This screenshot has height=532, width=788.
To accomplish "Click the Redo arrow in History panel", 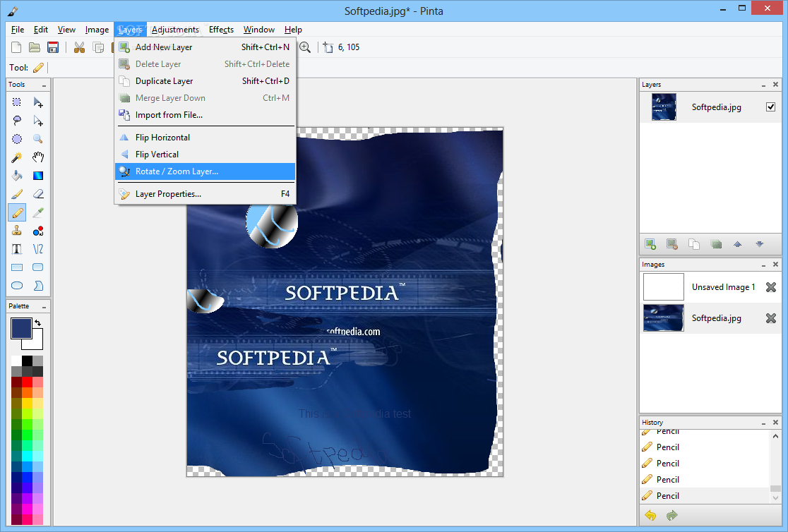I will (672, 516).
